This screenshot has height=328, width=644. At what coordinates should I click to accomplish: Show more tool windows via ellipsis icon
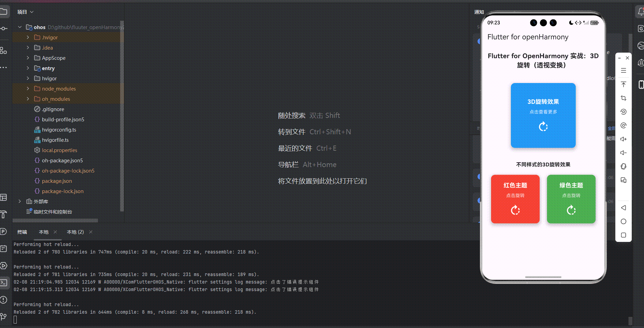click(x=3, y=67)
